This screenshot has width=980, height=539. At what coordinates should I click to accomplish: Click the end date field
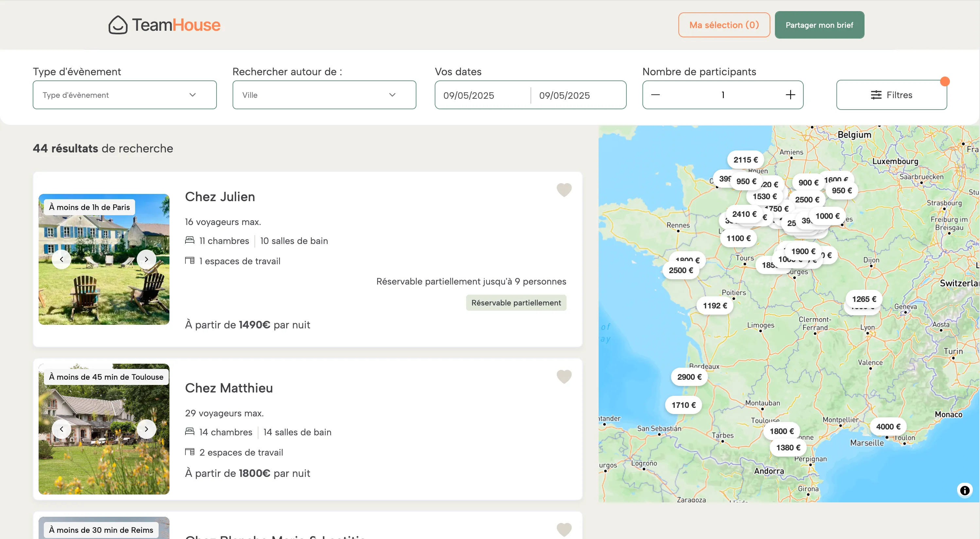(578, 95)
